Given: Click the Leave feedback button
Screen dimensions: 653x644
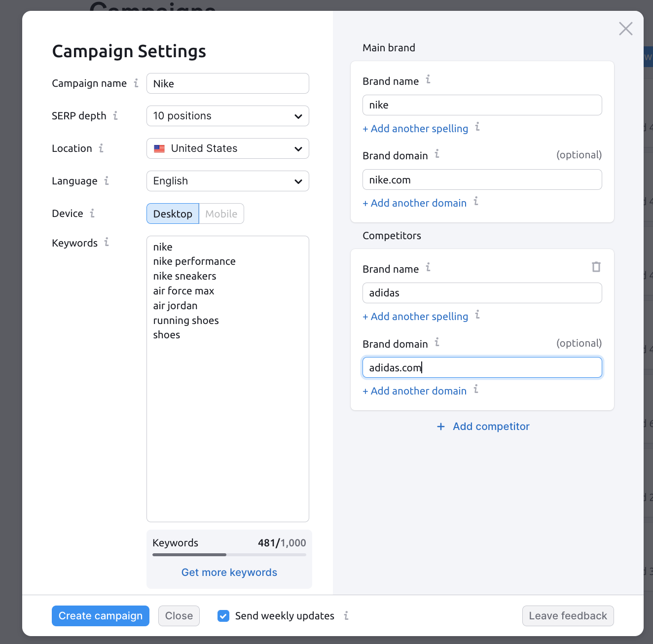Looking at the screenshot, I should pos(568,616).
